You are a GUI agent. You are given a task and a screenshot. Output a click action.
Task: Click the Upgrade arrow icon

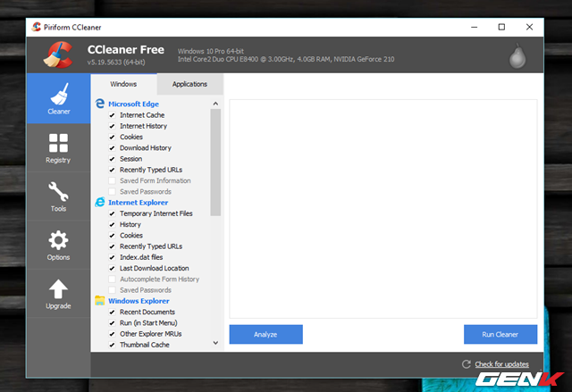[58, 288]
